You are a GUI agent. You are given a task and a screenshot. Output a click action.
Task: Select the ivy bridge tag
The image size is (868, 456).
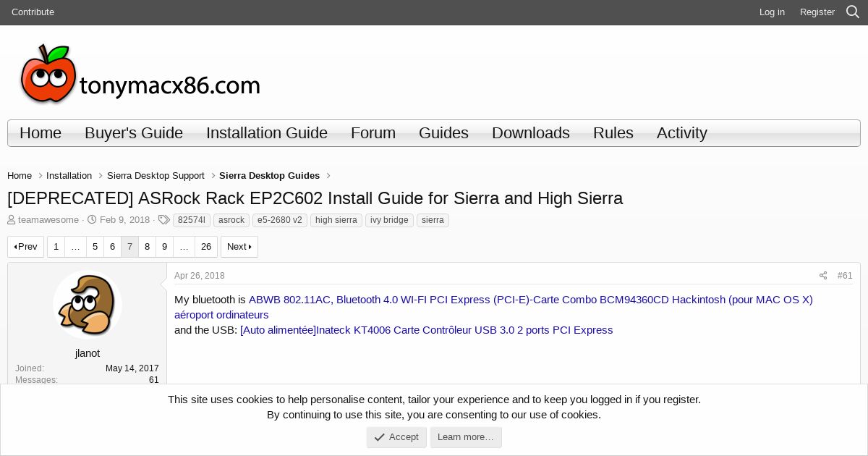coord(389,220)
